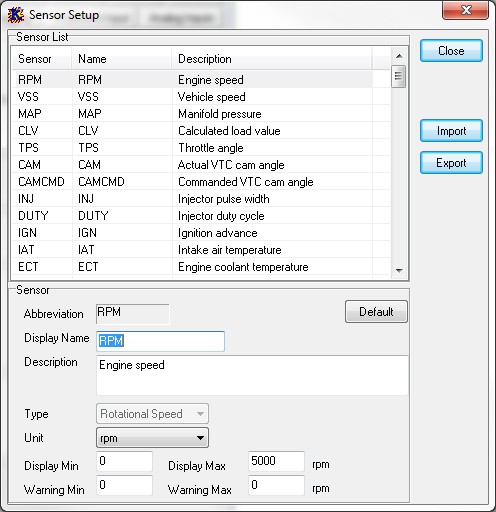This screenshot has width=496, height=512.
Task: Select the CLV Calculated load value row
Action: point(201,131)
